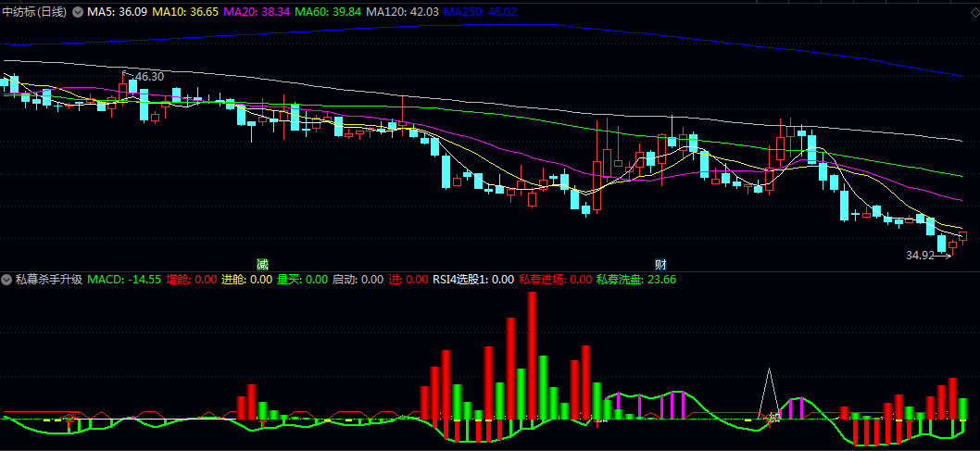
Task: Click the 私募进场: 0.00 value
Action: pos(556,280)
